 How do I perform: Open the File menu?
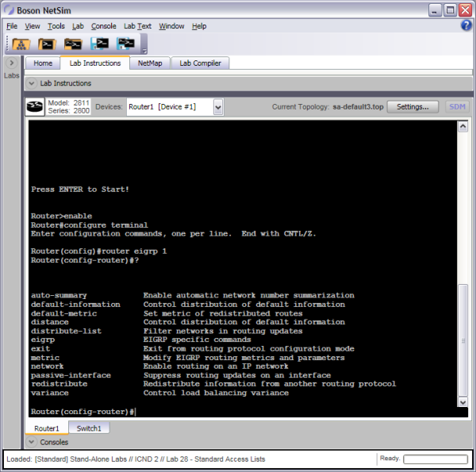(x=12, y=26)
